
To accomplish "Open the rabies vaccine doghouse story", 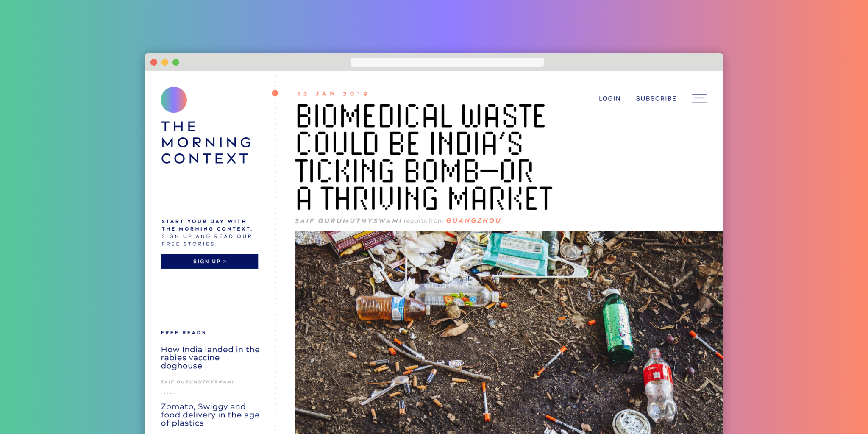I will click(x=210, y=357).
